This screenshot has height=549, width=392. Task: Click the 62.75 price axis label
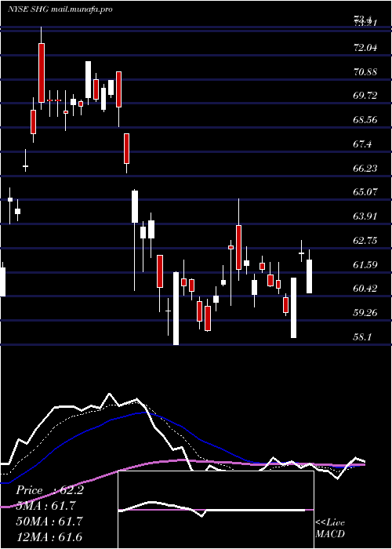pyautogui.click(x=365, y=241)
